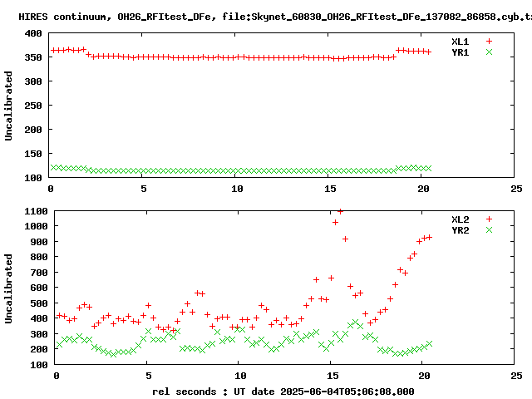Click the rel seconds UT date axis label
The height and width of the screenshot is (399, 532).
pos(283,391)
